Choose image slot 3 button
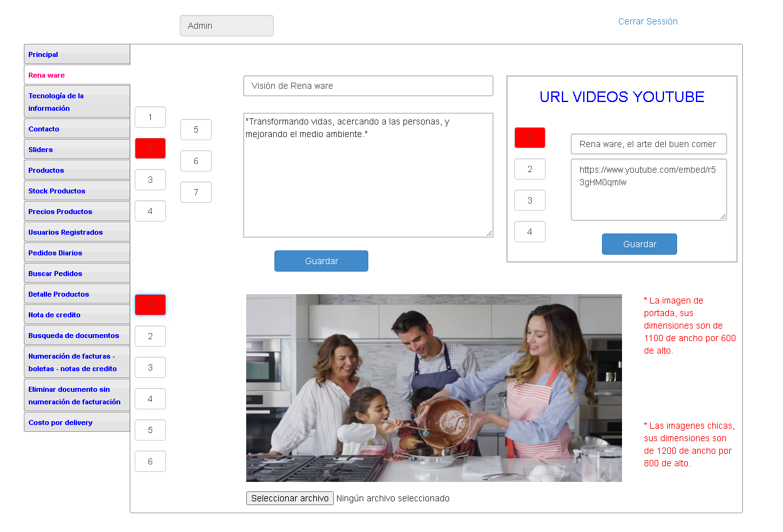This screenshot has height=532, width=783. tap(150, 367)
